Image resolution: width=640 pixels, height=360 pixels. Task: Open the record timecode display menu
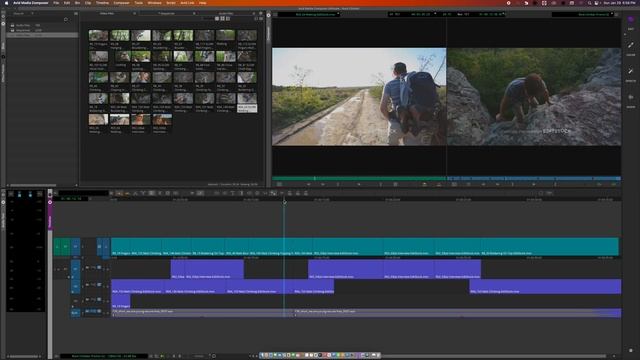(474, 14)
